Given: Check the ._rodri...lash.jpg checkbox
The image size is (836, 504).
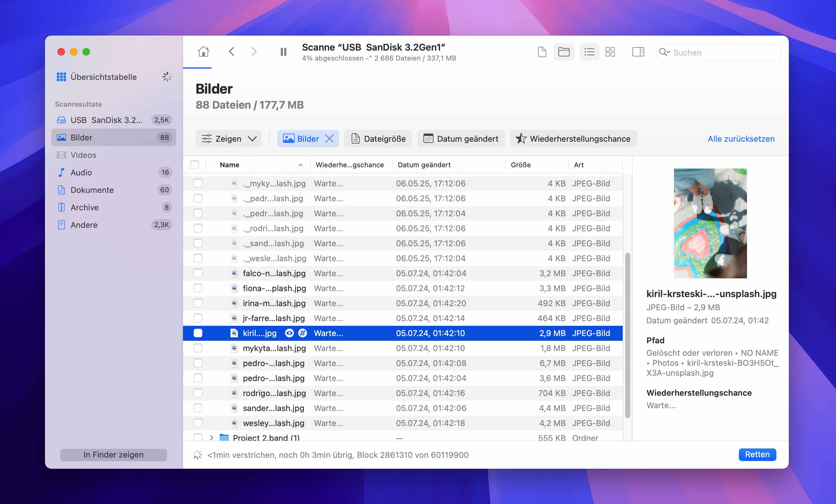Looking at the screenshot, I should tap(198, 228).
